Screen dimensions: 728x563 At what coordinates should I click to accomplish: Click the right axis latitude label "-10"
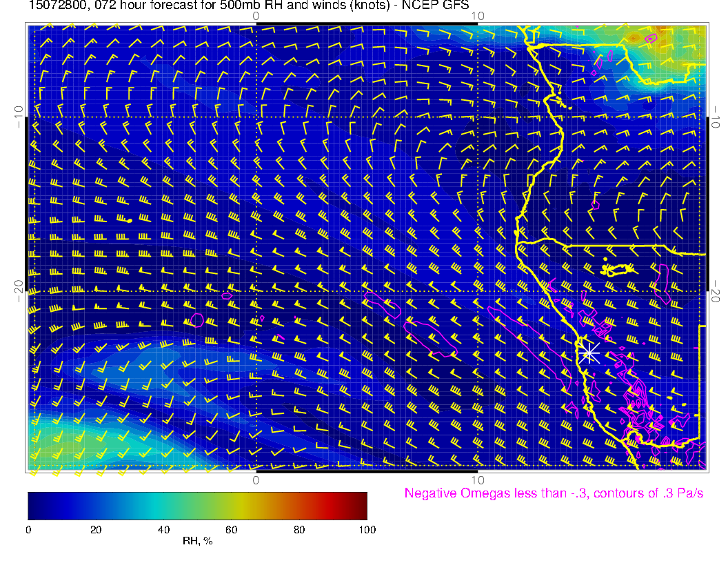coord(715,117)
